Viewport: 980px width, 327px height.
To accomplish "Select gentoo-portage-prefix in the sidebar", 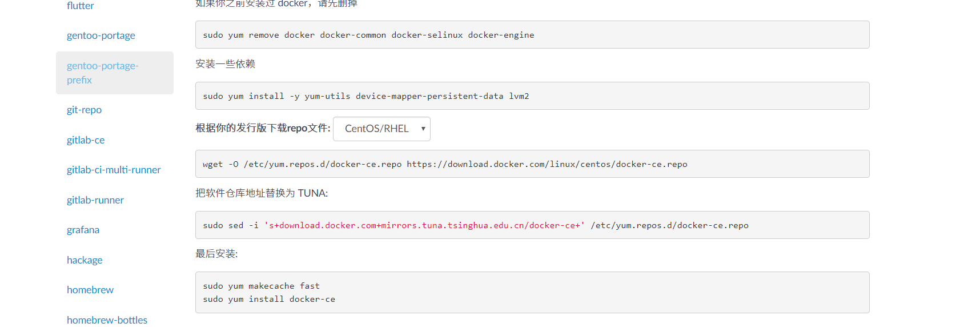I will (103, 73).
